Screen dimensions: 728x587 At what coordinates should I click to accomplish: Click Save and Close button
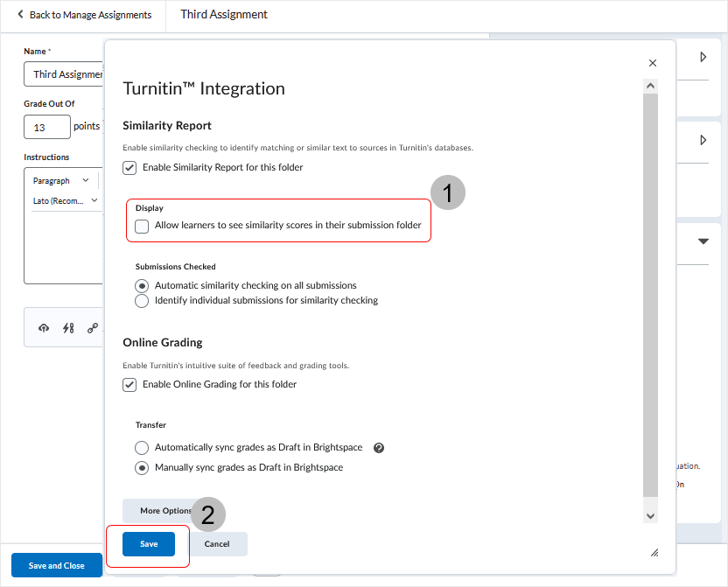[57, 565]
